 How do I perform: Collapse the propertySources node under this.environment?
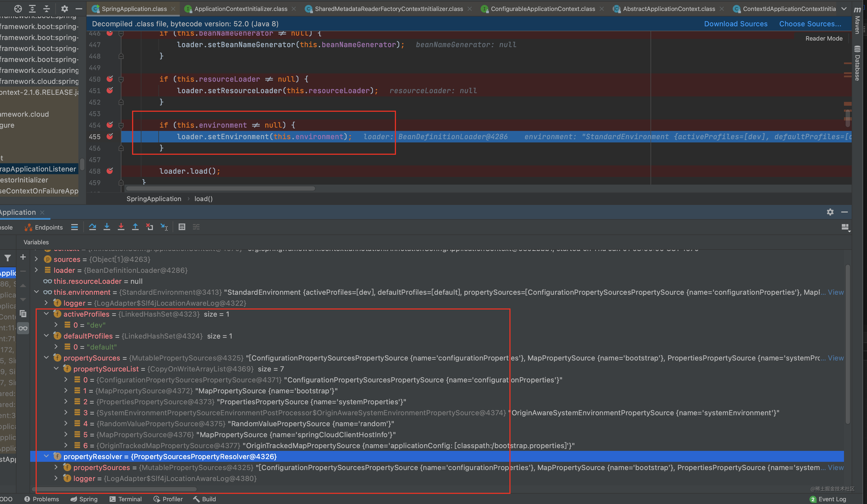(x=47, y=357)
